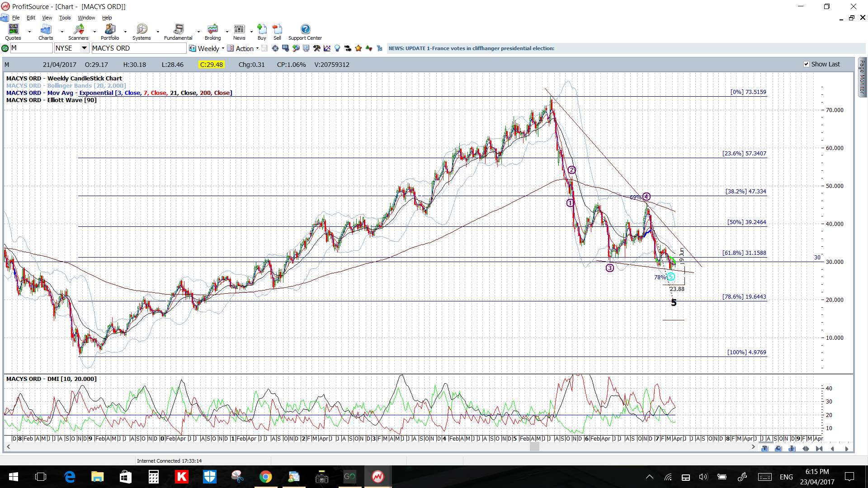Open the Broking chart icon
Screen dimensions: 868x488
212,32
